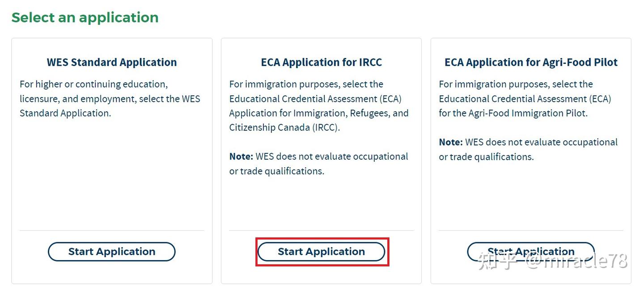Click the "Select an application" heading
The image size is (644, 287).
(85, 17)
